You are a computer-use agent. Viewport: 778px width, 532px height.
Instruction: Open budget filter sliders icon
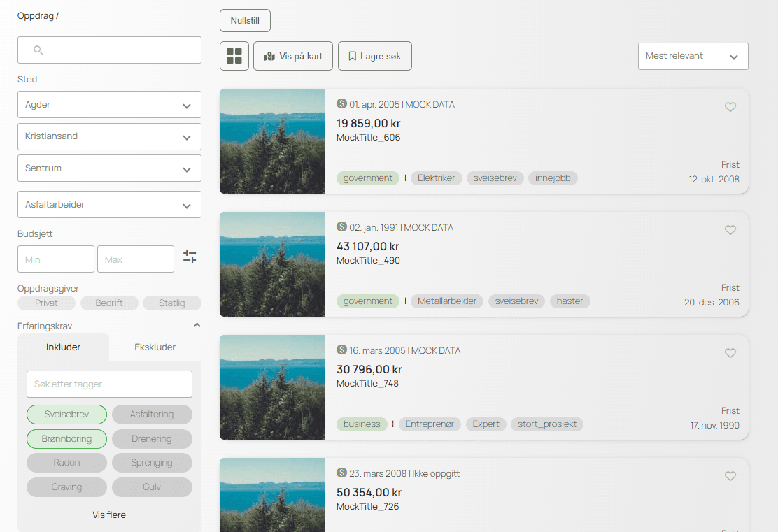tap(190, 257)
